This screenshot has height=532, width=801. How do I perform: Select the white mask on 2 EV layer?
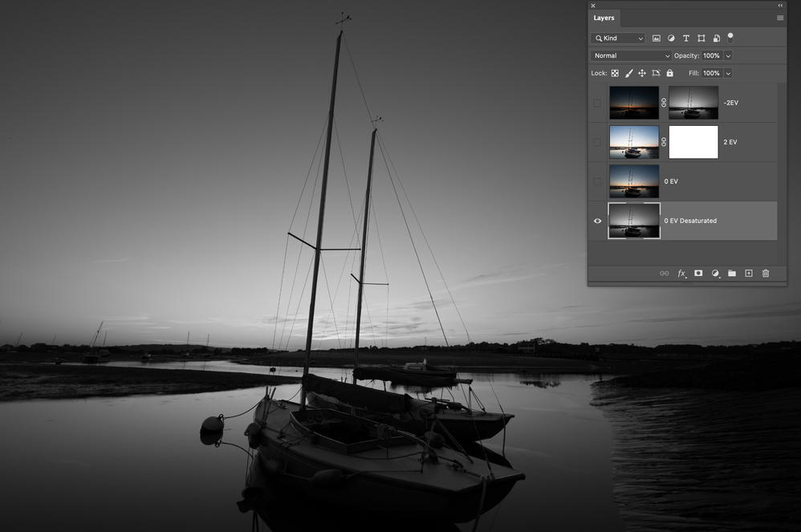(693, 142)
